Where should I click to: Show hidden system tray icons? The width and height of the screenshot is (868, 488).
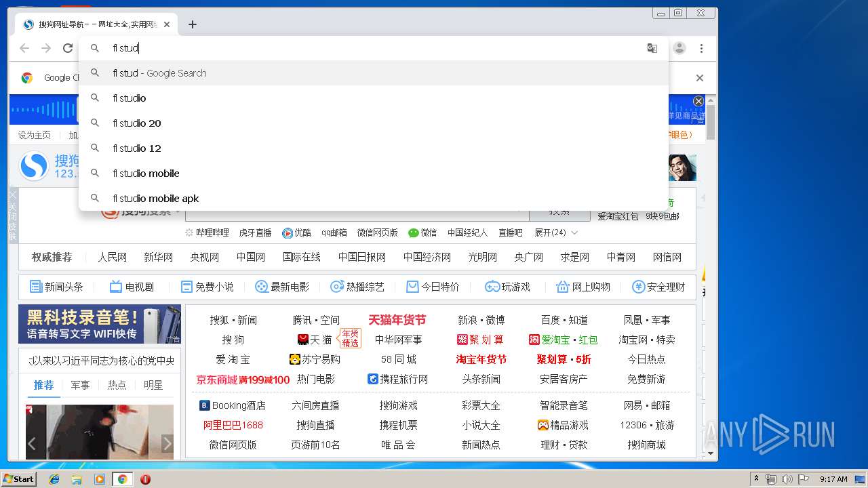[x=756, y=479]
